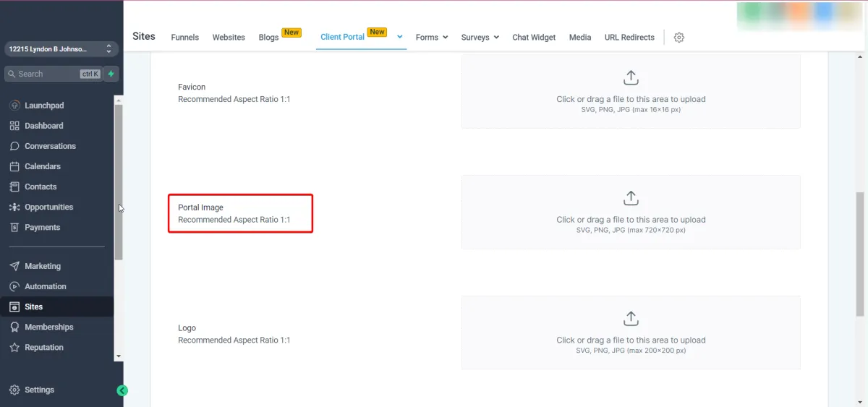Expand the Client Portal dropdown chevron

399,36
